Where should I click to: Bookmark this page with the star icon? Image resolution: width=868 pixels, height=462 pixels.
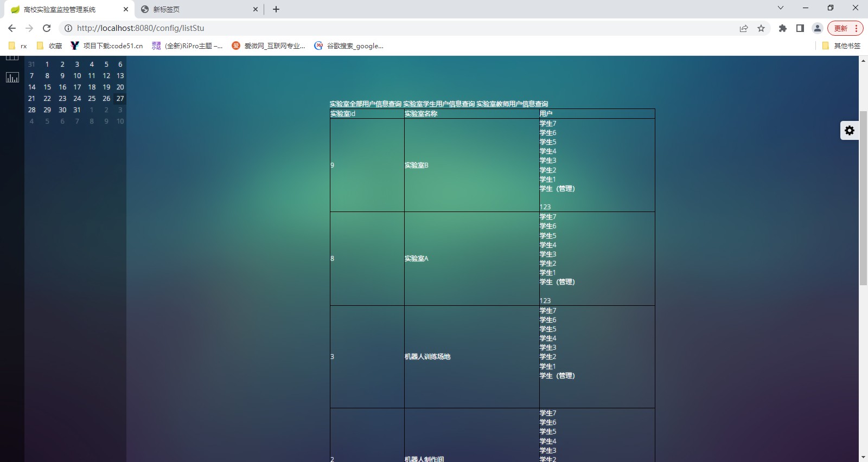pyautogui.click(x=761, y=28)
